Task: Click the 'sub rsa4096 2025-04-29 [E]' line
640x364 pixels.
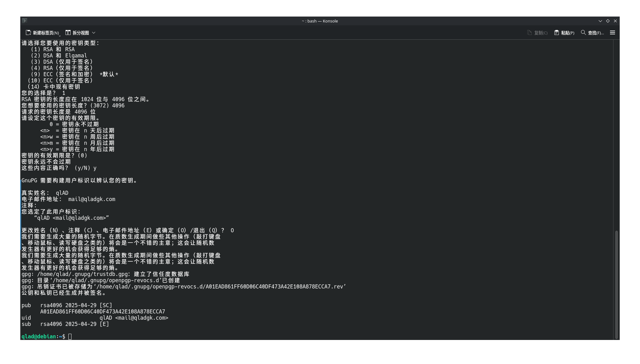Action: (x=65, y=324)
